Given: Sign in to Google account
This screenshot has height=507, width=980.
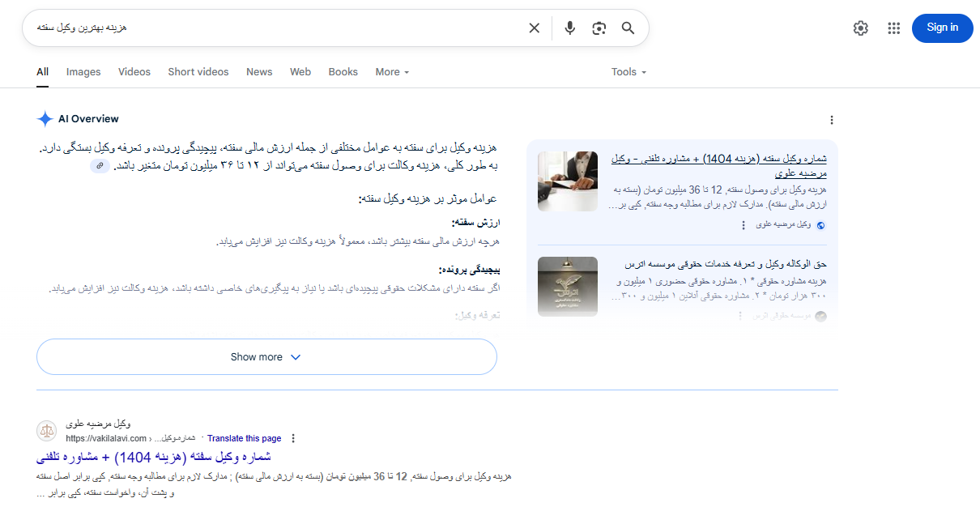Looking at the screenshot, I should tap(942, 28).
